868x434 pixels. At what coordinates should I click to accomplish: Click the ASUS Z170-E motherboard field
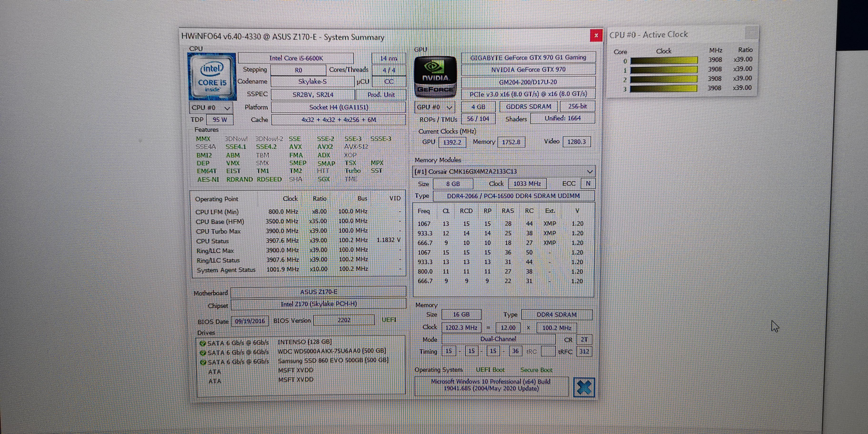[318, 292]
